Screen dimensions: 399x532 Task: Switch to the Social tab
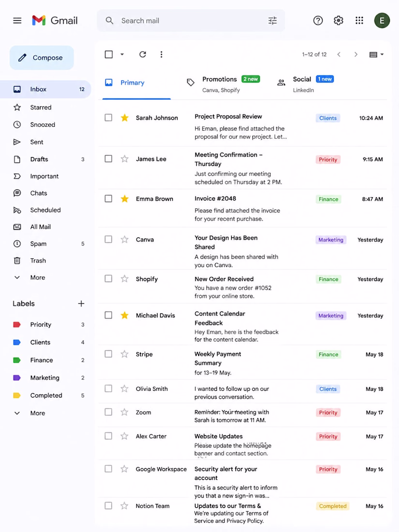[x=305, y=84]
